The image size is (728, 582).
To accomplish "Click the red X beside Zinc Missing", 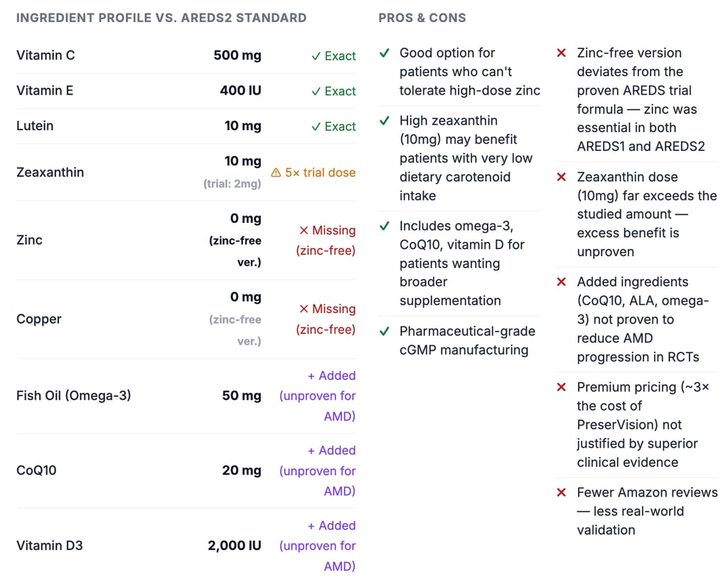I will click(x=304, y=231).
